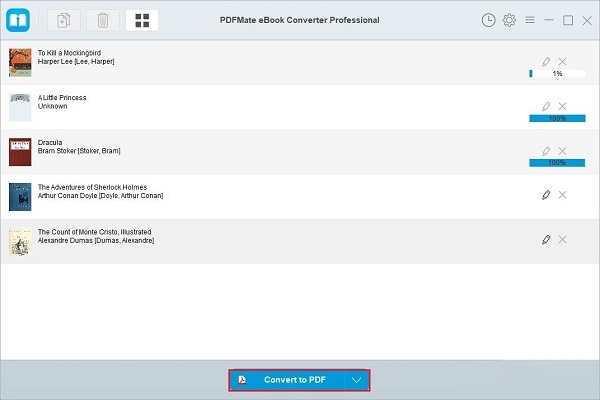
Task: Remove Dracula from list
Action: click(x=562, y=151)
